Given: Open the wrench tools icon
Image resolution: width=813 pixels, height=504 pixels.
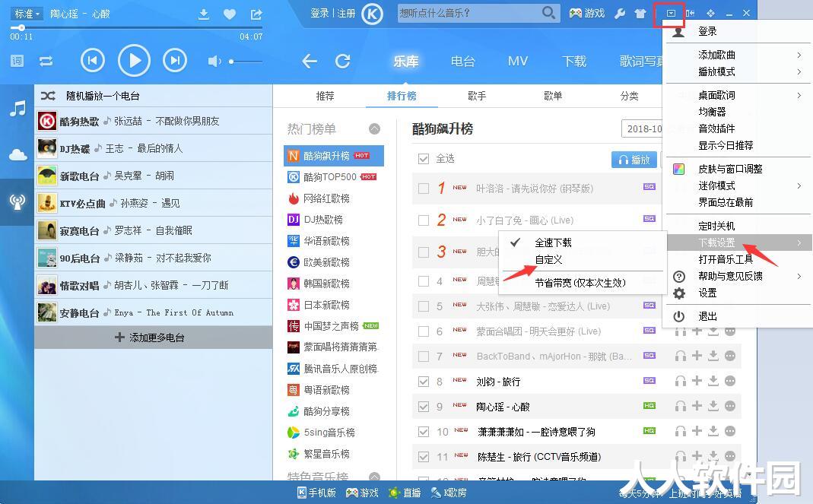Looking at the screenshot, I should pos(620,14).
